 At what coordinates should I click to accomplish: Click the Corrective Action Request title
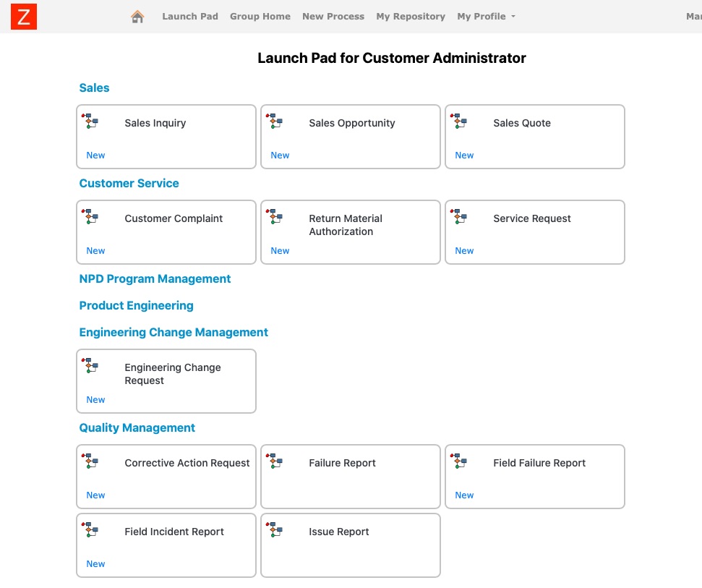tap(187, 463)
